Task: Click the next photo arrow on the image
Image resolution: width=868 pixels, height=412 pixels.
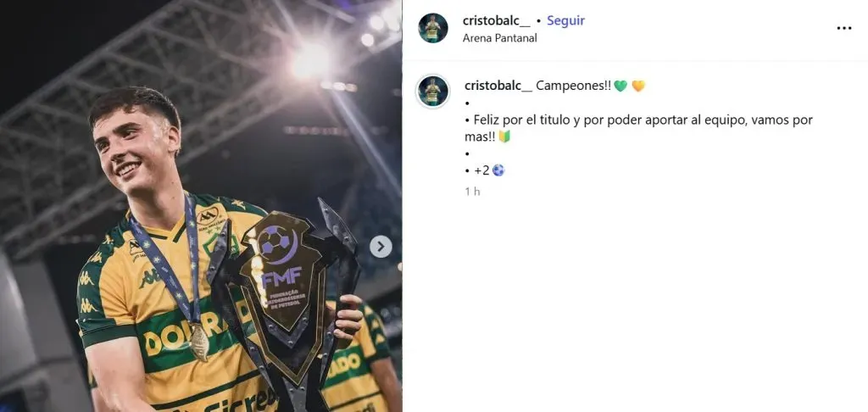Action: (x=381, y=247)
